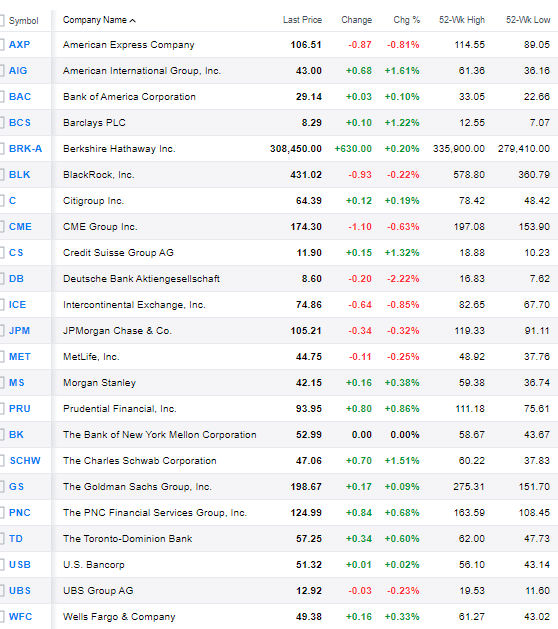The height and width of the screenshot is (629, 558).
Task: Open the BRK-A ticker link
Action: click(25, 149)
